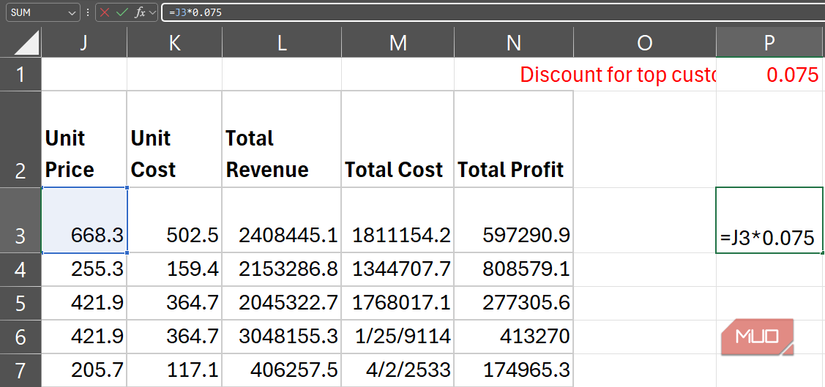
Task: Select cell showing 1/25/9114
Action: click(397, 337)
